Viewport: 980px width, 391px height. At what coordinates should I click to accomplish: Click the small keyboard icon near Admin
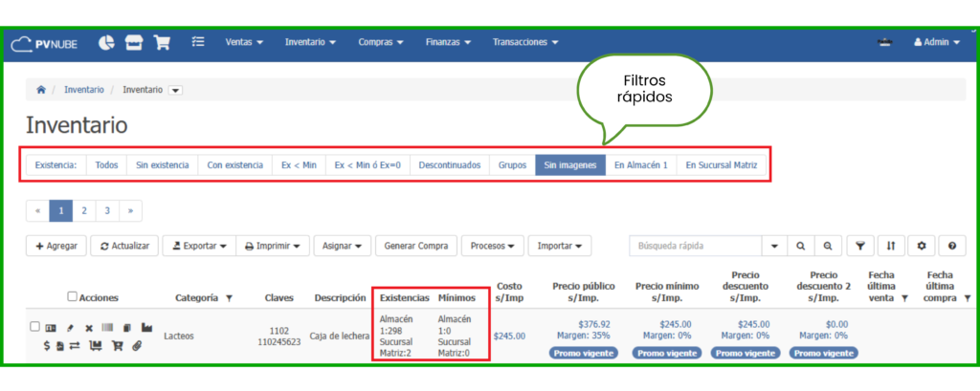click(x=883, y=42)
